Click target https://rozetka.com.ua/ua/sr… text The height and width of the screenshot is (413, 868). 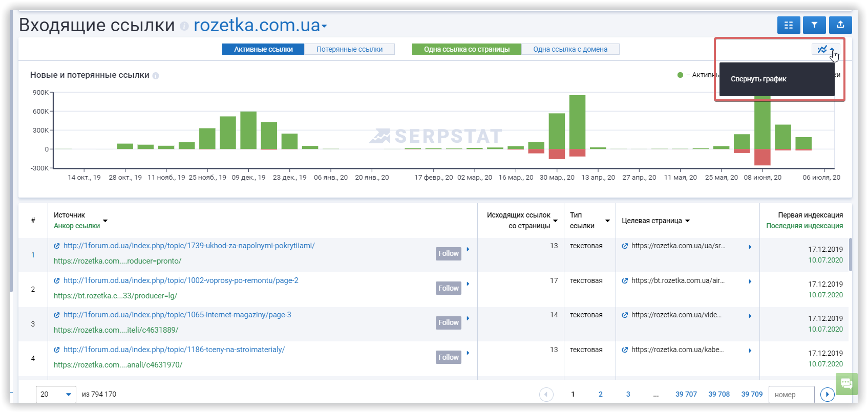click(678, 246)
